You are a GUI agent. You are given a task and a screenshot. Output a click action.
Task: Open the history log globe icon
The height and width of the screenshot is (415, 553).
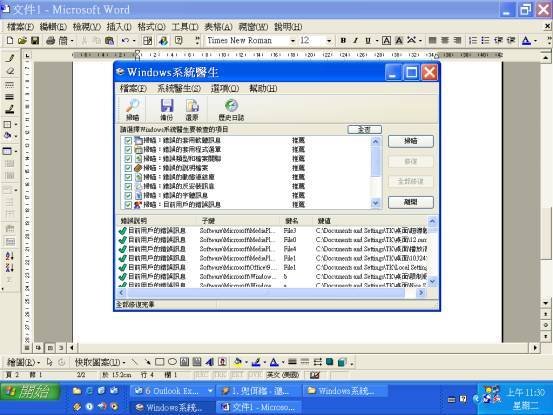tap(231, 105)
